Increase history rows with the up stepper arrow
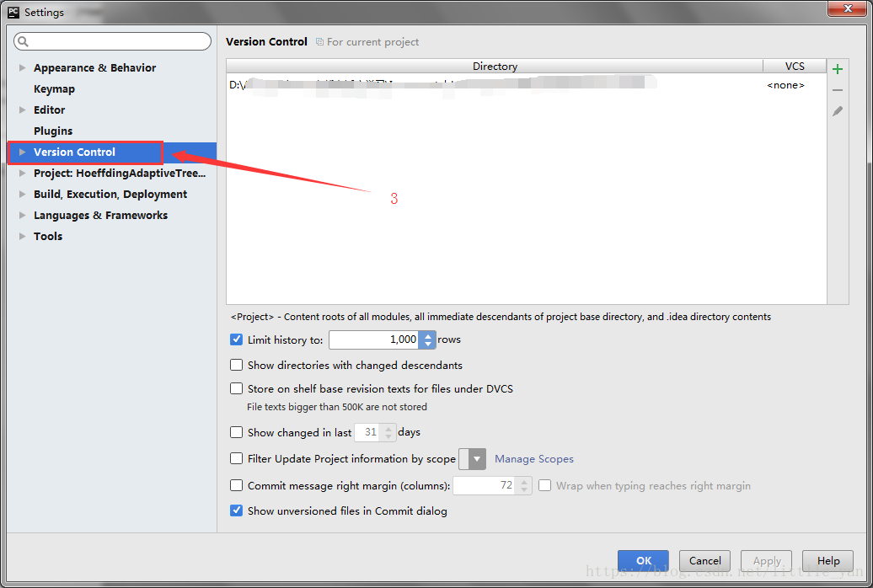Image resolution: width=873 pixels, height=588 pixels. (427, 335)
